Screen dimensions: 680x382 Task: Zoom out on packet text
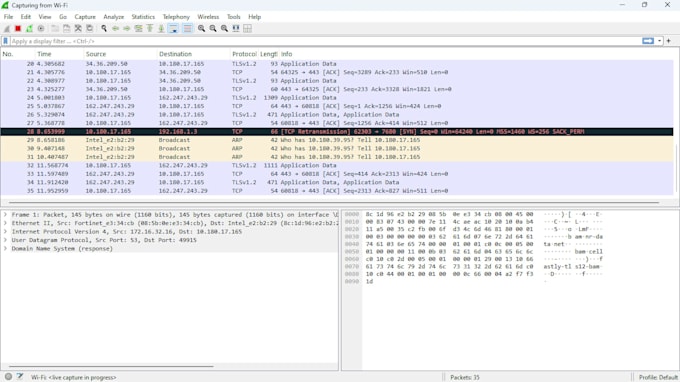[213, 29]
